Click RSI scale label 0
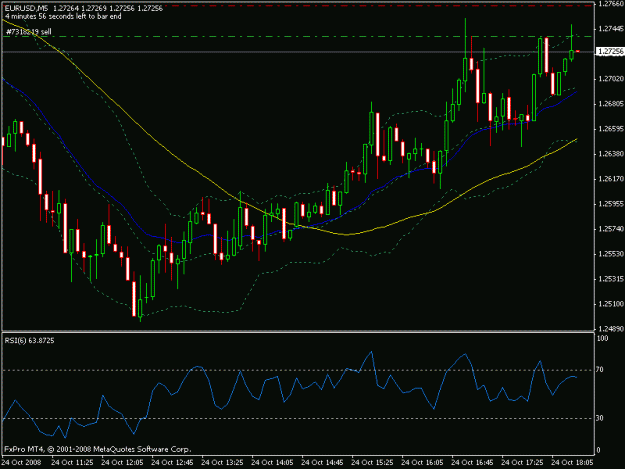The width and height of the screenshot is (625, 469). point(598,450)
